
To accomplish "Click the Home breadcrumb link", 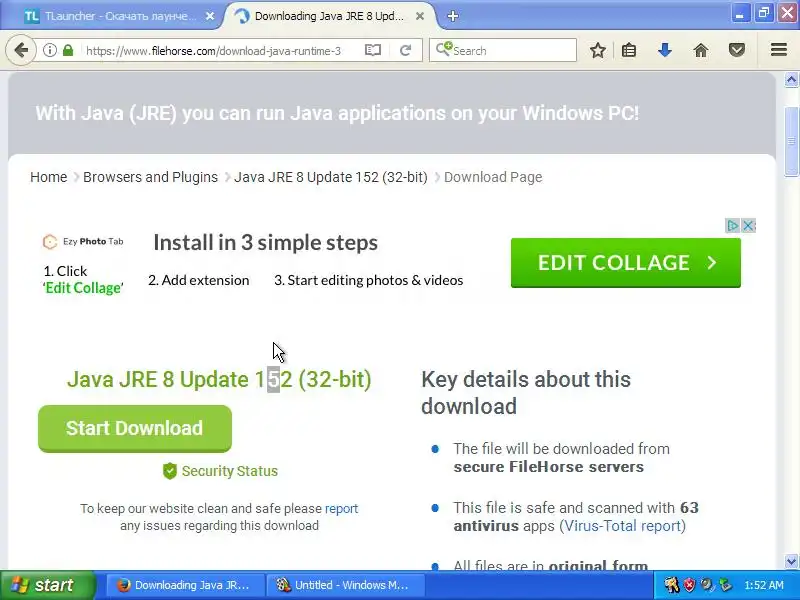I will [x=48, y=177].
